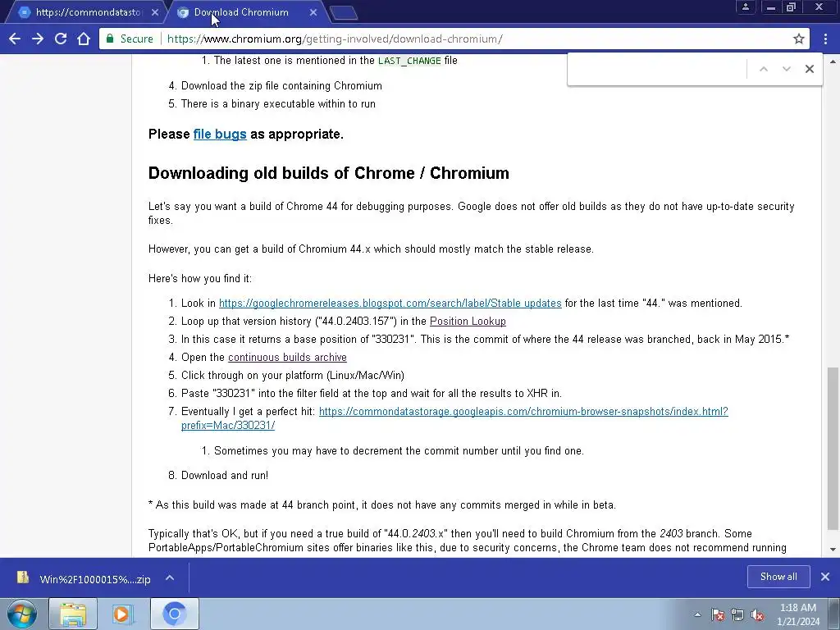Open the downloaded Win%2F1000015 zip file
Viewport: 840px width, 630px height.
click(x=85, y=578)
